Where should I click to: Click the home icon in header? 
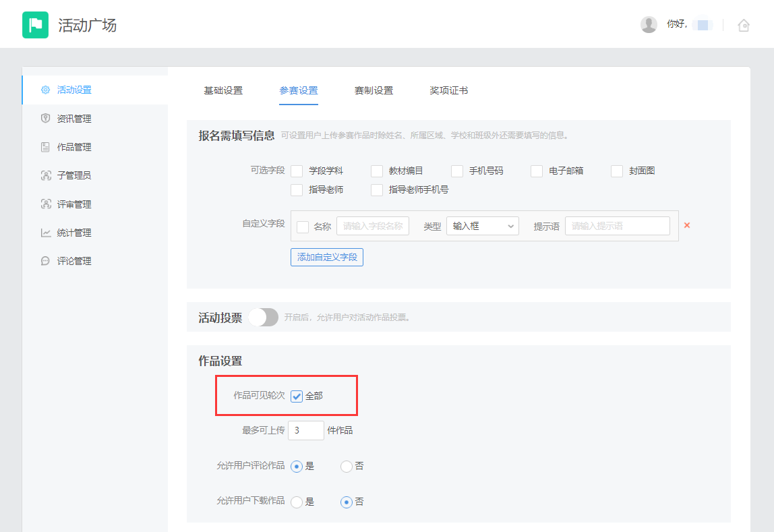(x=744, y=26)
